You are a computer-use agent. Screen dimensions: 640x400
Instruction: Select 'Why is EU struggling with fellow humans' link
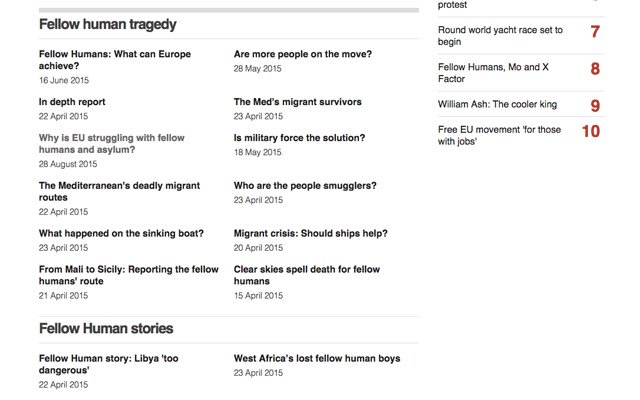pos(111,144)
